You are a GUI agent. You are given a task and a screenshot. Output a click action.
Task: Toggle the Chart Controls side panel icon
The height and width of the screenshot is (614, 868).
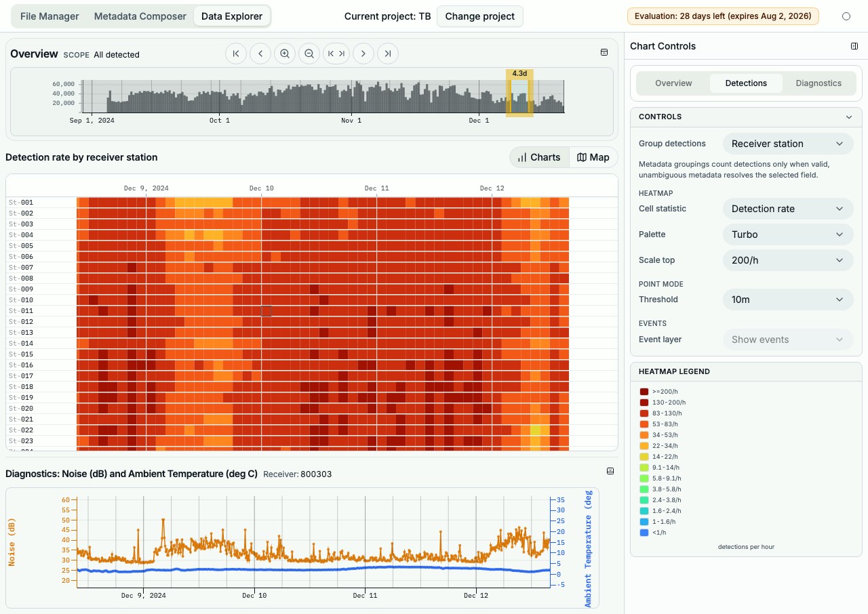[854, 46]
